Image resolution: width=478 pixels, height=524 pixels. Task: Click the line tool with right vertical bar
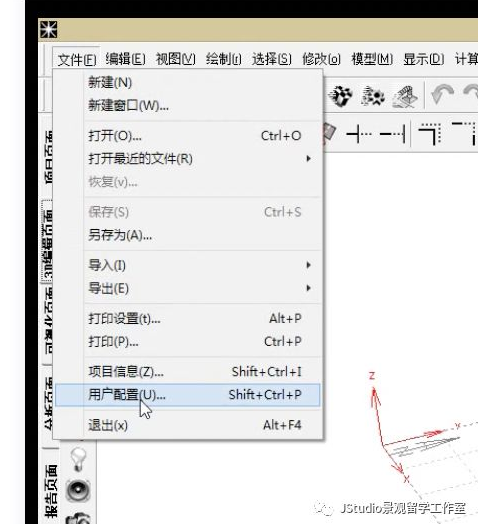[393, 134]
